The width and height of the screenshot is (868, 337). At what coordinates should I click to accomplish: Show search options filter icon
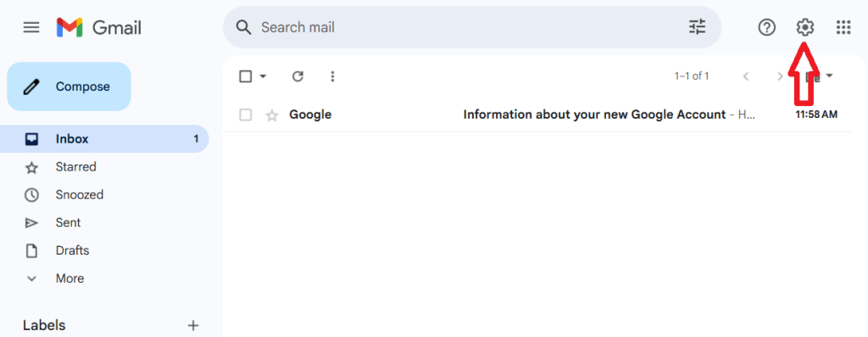pos(698,26)
